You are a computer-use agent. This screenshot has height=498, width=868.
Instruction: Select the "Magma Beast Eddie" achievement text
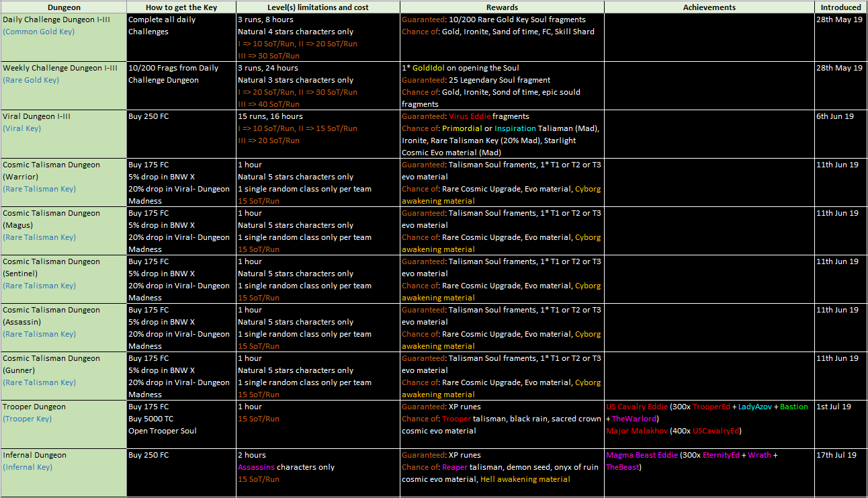(x=642, y=455)
